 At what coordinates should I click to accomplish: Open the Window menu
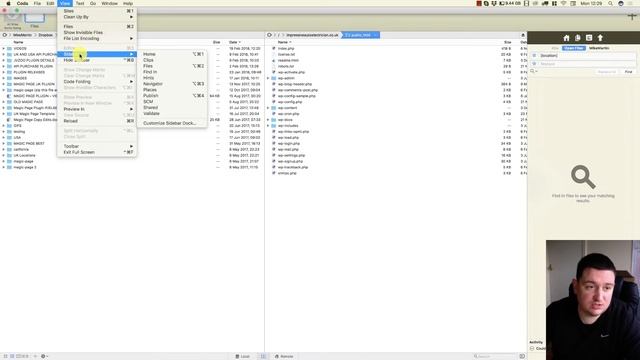coord(109,3)
